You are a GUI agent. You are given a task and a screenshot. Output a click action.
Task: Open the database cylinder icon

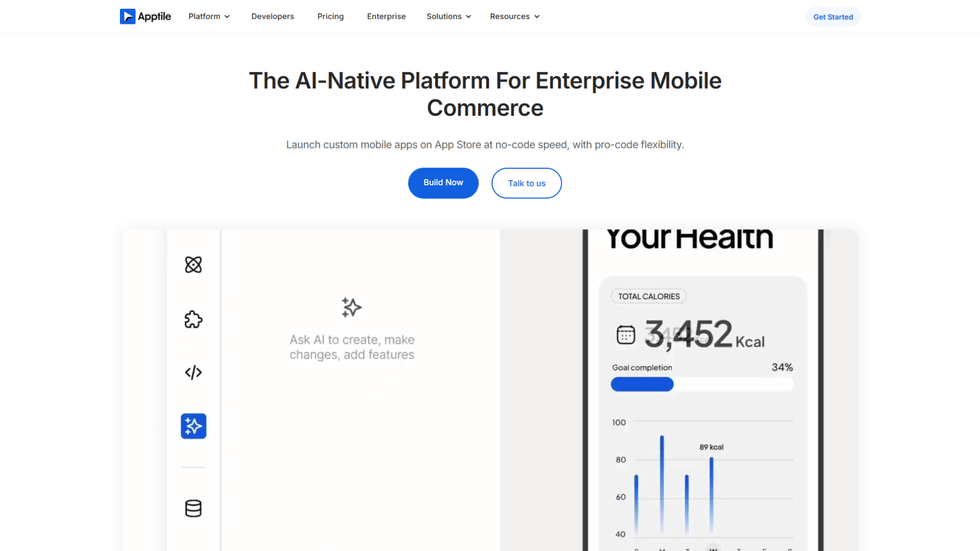pos(193,508)
